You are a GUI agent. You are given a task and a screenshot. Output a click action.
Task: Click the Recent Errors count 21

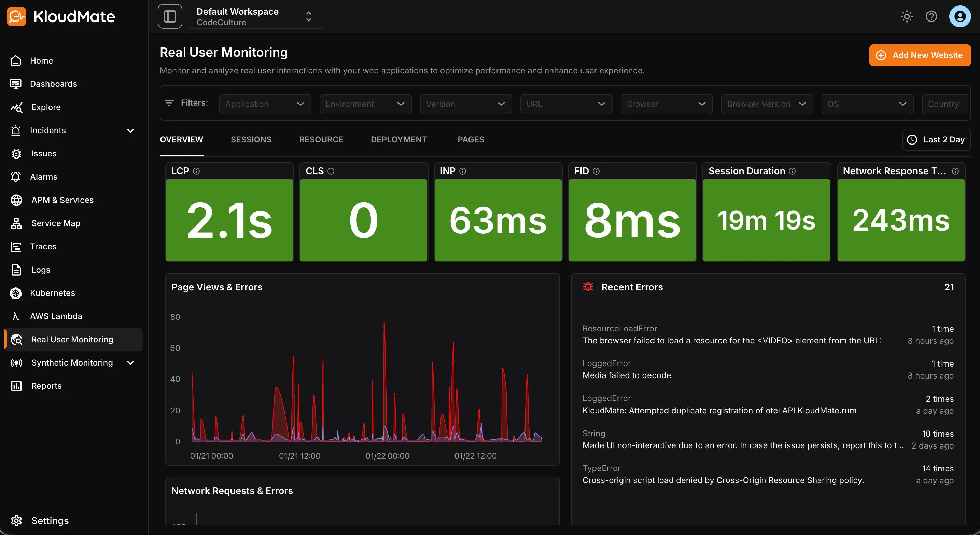click(949, 287)
